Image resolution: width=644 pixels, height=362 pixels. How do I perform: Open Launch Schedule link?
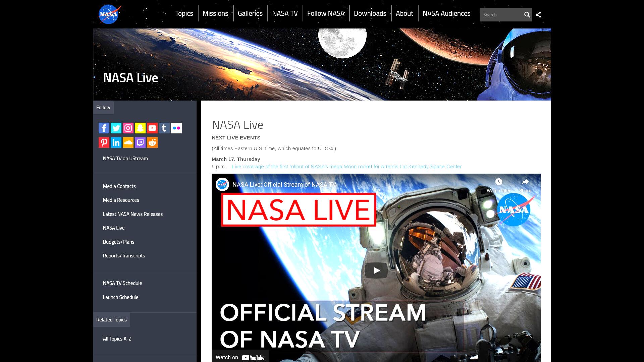[x=121, y=297]
